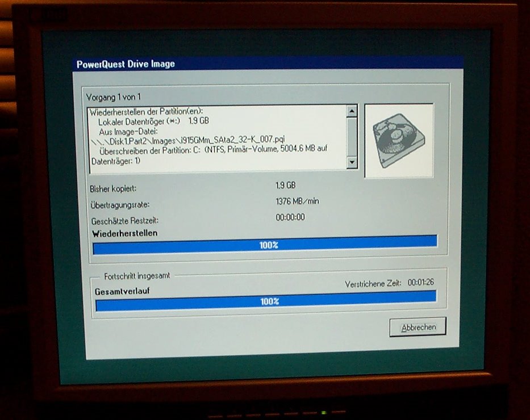This screenshot has height=420, width=530.
Task: Select the text 'Vorgang 1 von 1'
Action: pos(113,97)
